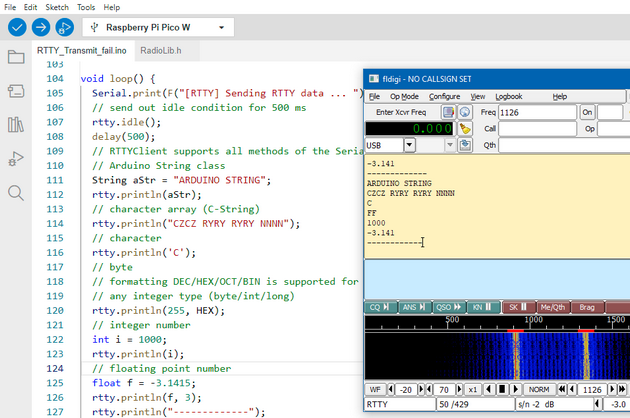Open the USB mode dropdown arrow

409,145
